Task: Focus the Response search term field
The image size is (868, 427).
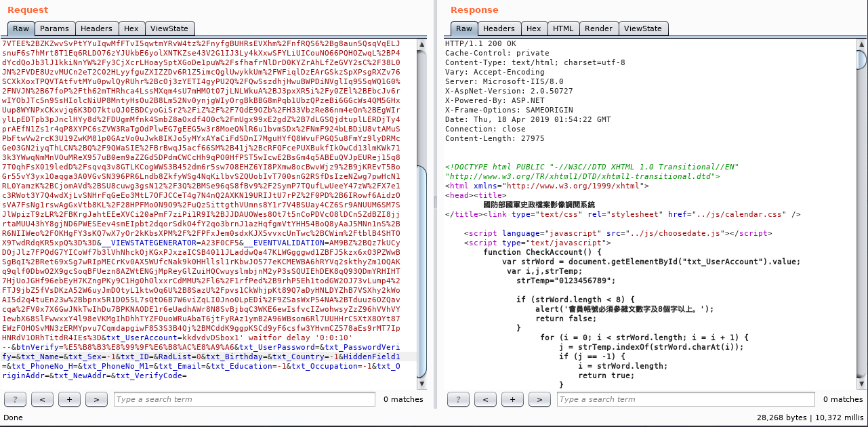Action: pos(687,399)
